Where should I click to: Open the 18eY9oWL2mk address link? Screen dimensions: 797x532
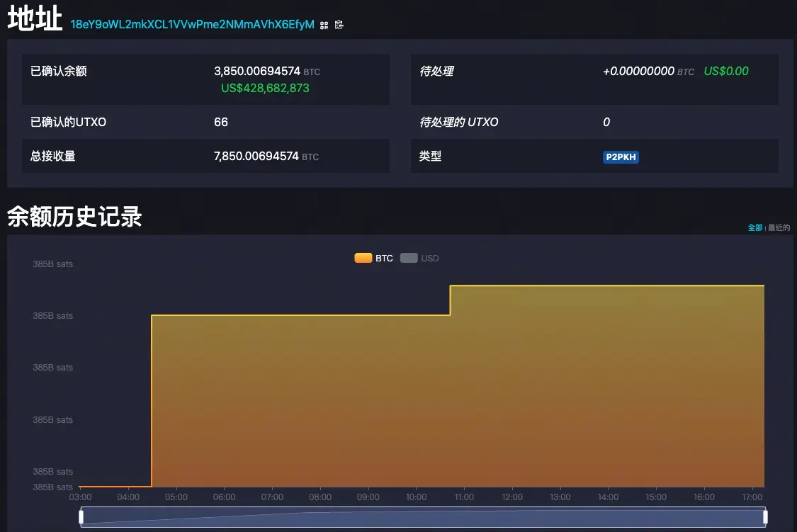click(192, 25)
